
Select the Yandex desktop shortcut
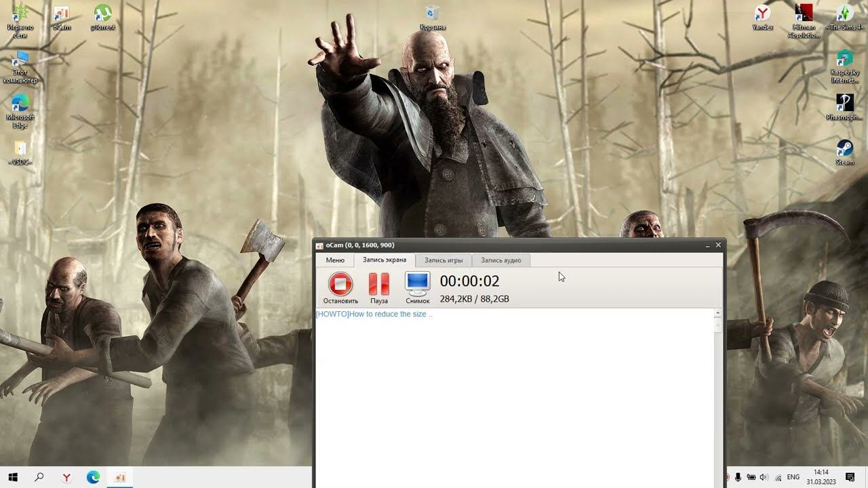click(x=763, y=18)
